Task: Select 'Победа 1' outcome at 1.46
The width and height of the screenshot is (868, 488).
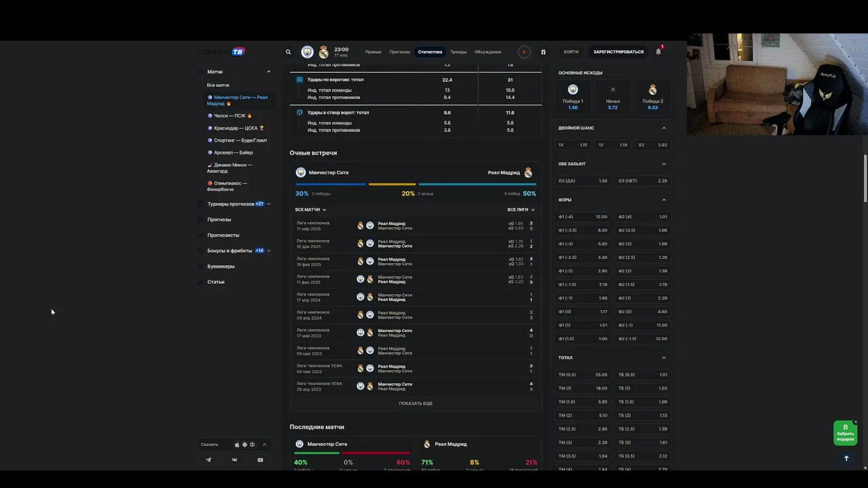Action: (x=573, y=97)
